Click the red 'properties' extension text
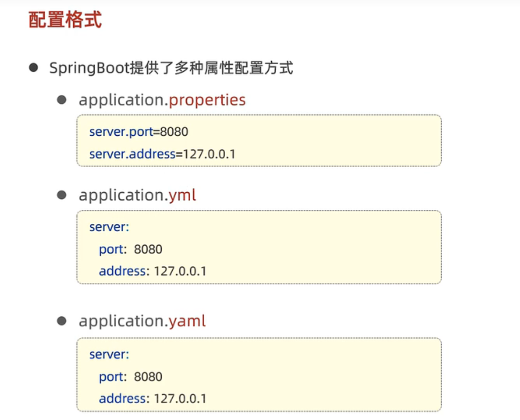 point(207,100)
